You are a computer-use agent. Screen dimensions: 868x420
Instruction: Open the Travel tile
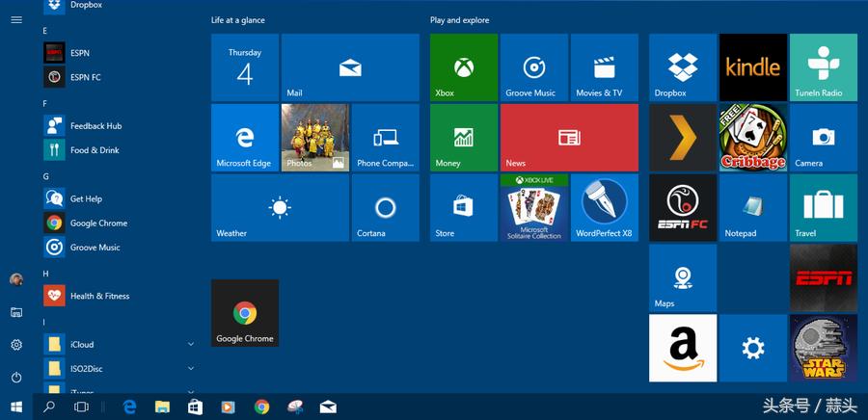824,208
